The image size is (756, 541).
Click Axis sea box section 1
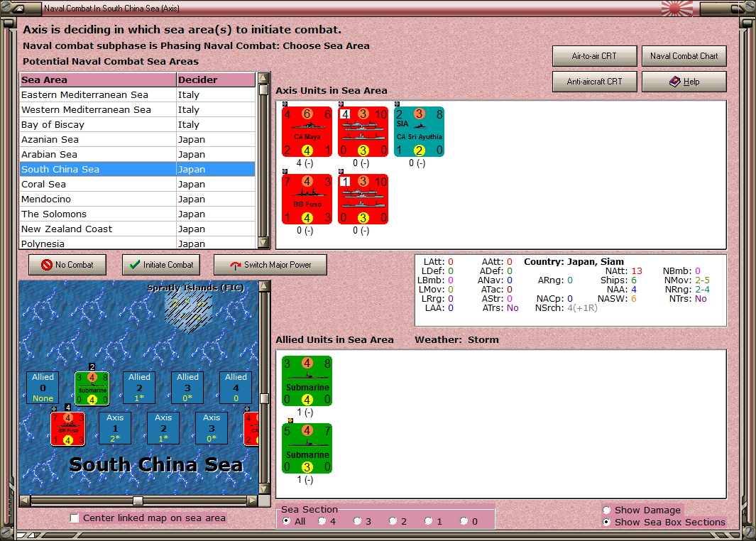115,427
